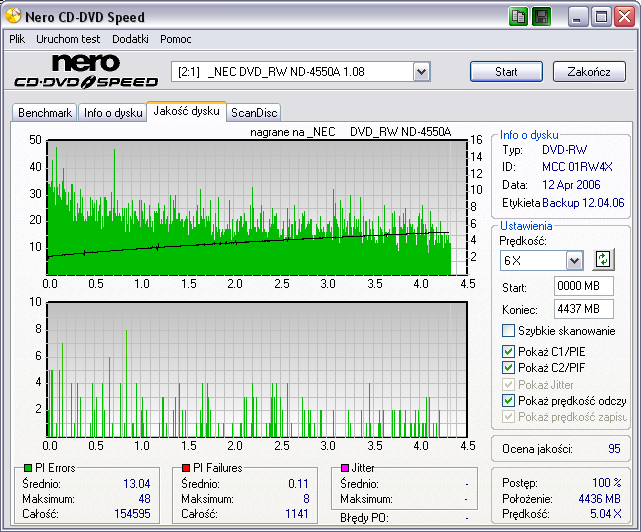Click the PI Errors maximum 48
The image size is (641, 532).
click(x=144, y=499)
